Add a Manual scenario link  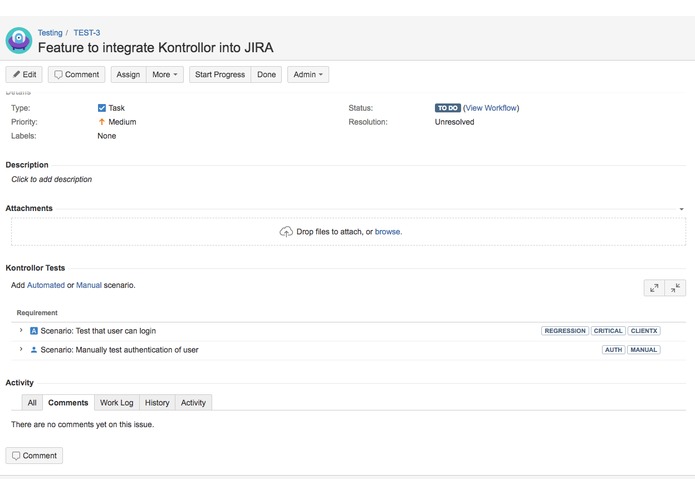(89, 285)
